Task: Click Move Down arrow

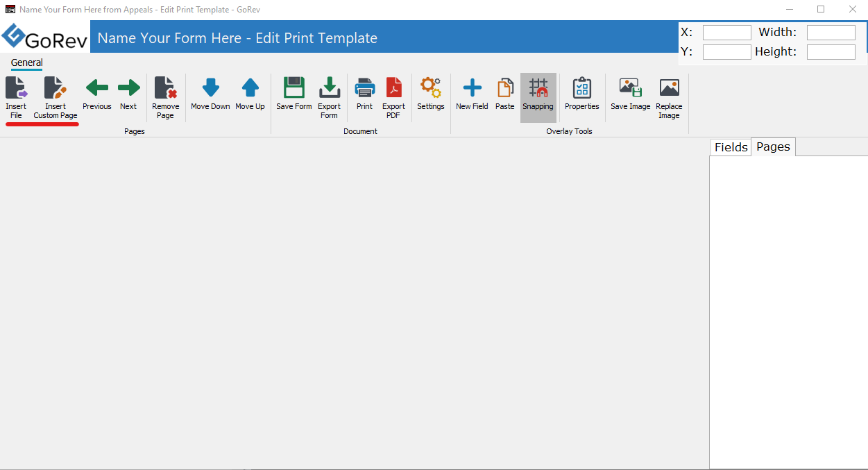Action: [x=210, y=94]
